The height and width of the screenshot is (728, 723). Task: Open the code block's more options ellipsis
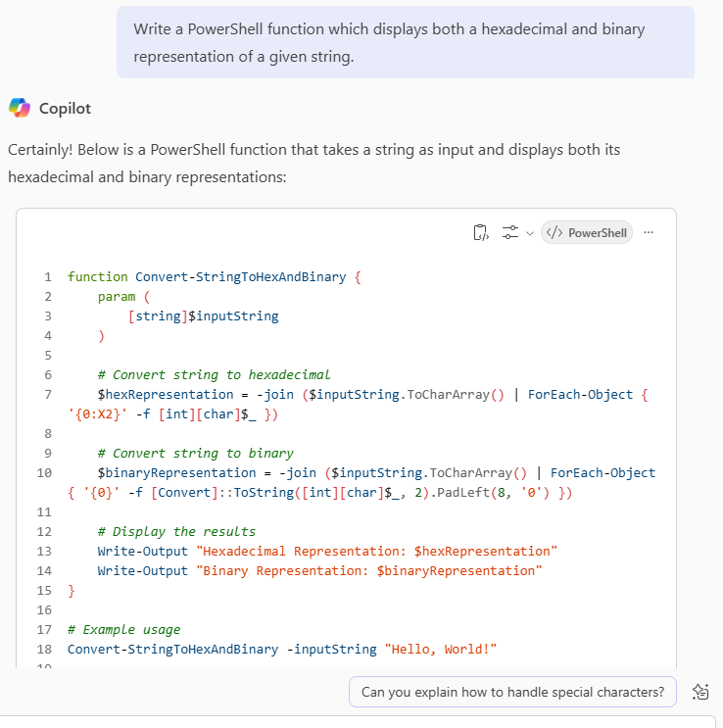[x=649, y=232]
